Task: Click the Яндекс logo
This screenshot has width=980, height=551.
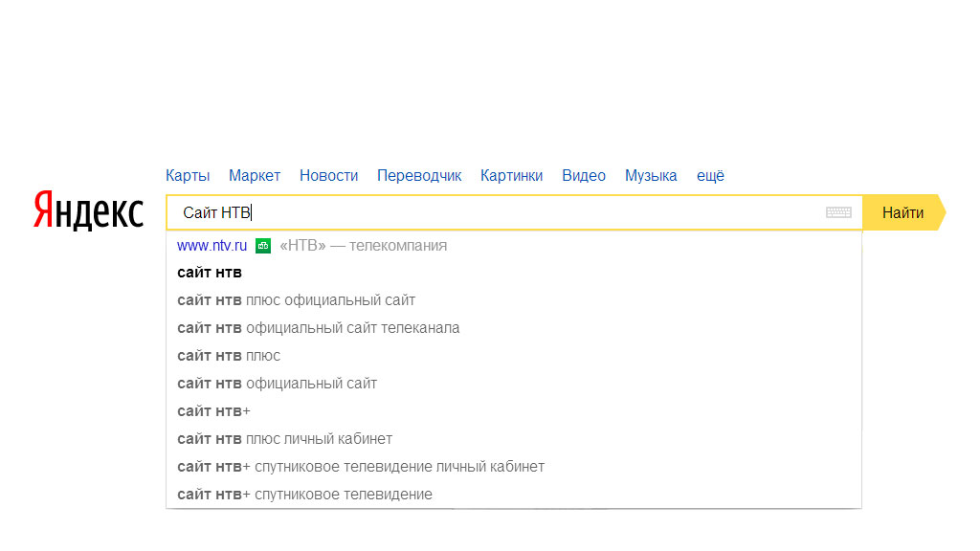Action: 88,210
